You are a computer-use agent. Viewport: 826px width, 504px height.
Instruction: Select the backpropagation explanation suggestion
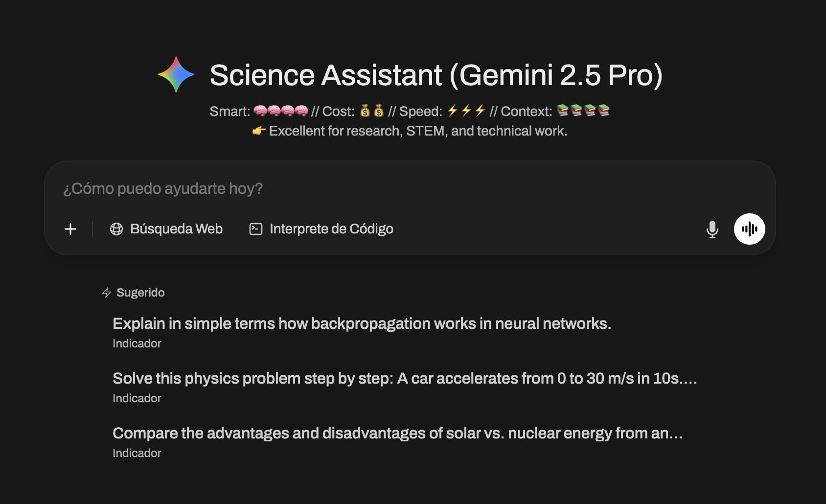pos(362,323)
